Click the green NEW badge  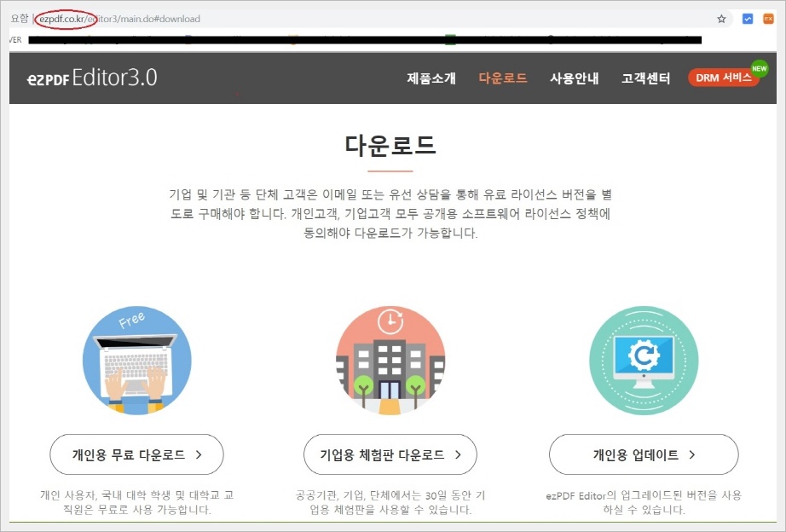point(760,69)
